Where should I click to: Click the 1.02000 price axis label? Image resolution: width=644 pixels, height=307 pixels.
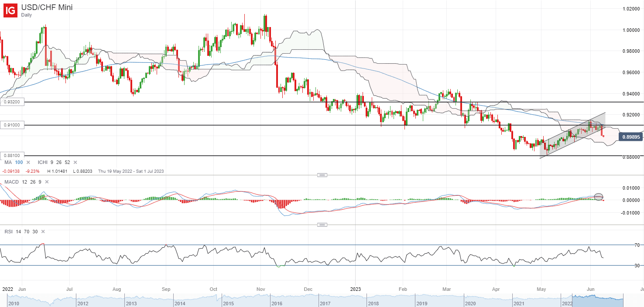pyautogui.click(x=632, y=9)
